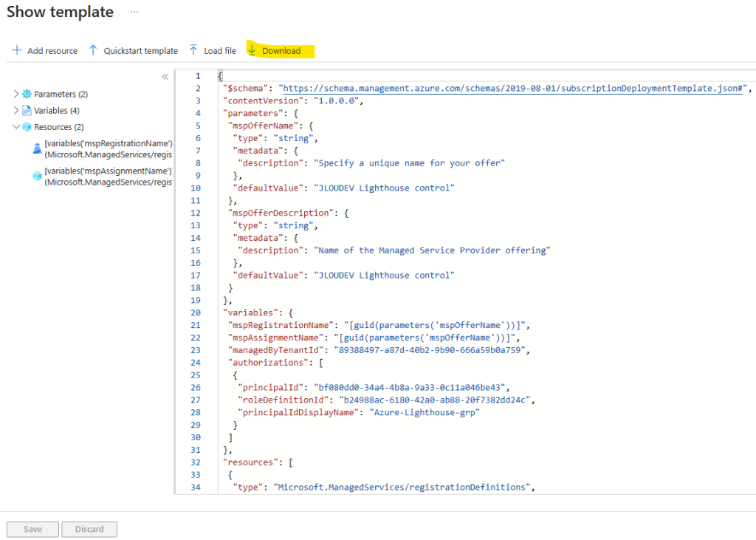
Task: Click the Resources cube icon
Action: click(27, 127)
